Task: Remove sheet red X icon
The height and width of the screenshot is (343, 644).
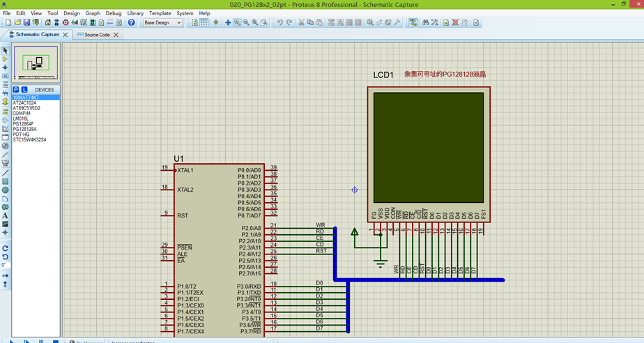Action: point(455,22)
